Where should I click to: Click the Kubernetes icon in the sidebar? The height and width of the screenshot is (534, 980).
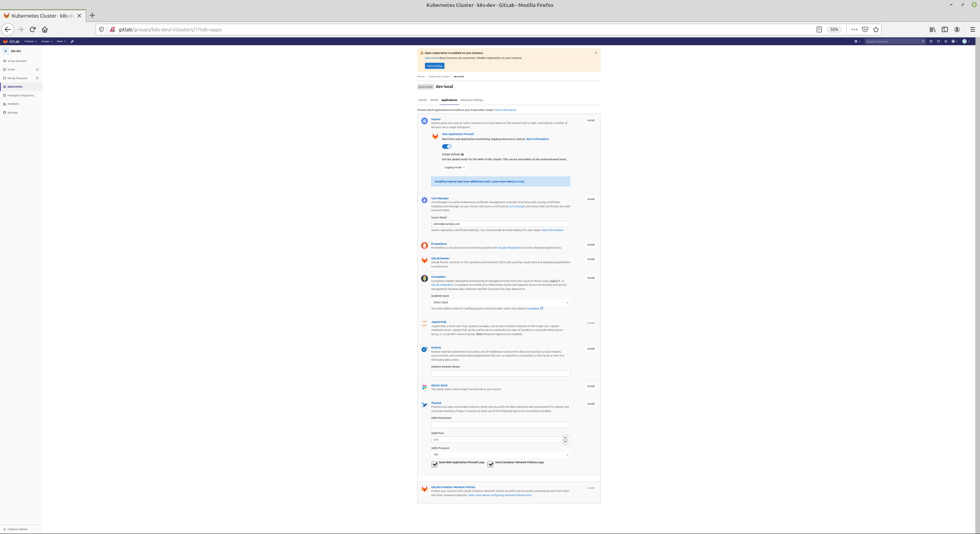pos(5,87)
